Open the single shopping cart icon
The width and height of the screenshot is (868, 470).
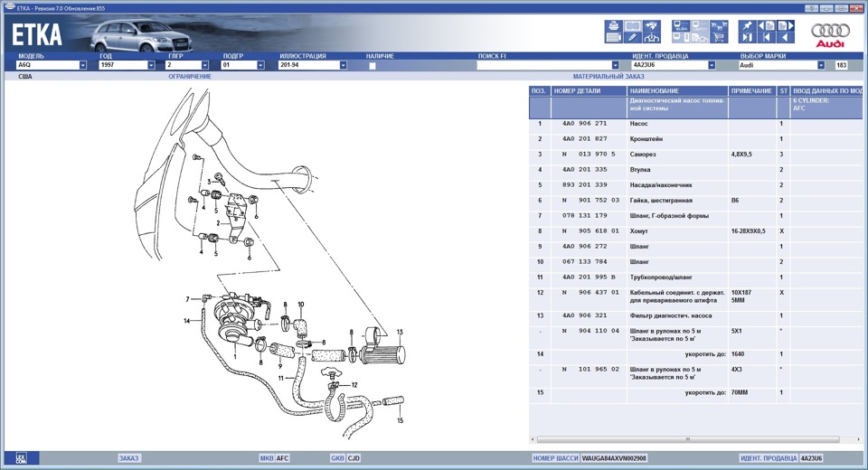[719, 38]
